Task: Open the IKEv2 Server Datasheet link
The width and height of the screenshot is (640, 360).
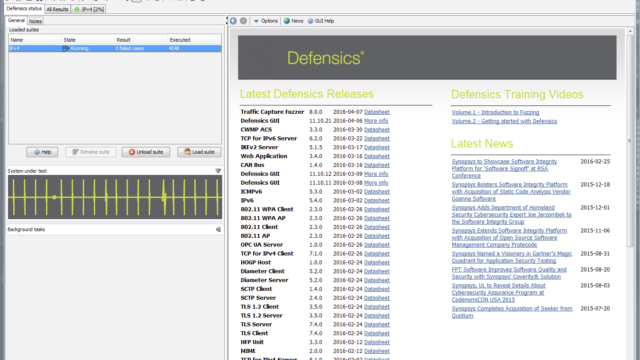Action: pos(377,147)
